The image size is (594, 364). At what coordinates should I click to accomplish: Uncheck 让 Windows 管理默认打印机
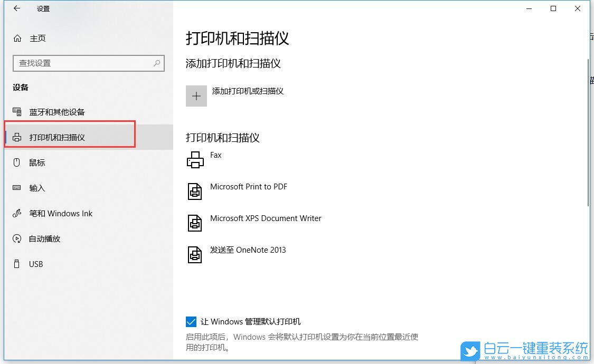coord(191,321)
